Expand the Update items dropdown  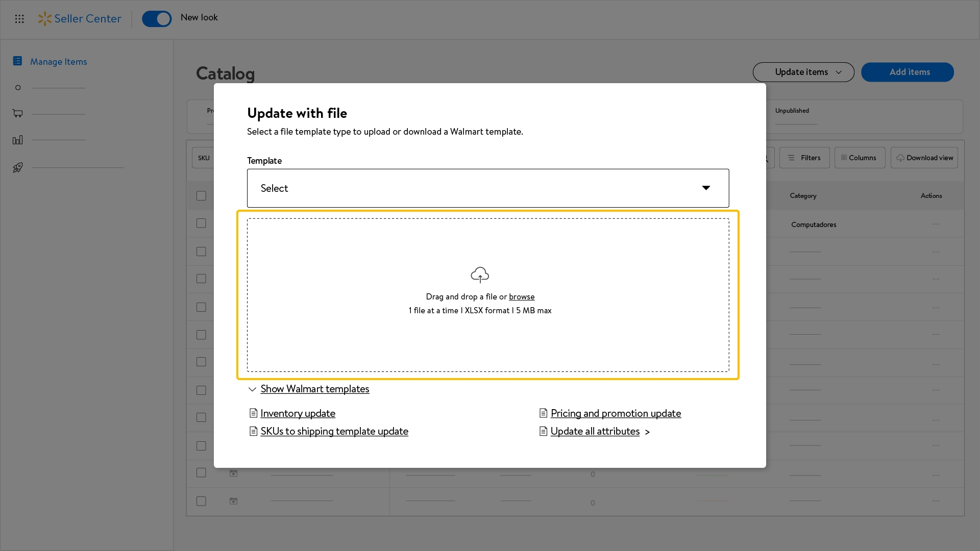point(803,72)
